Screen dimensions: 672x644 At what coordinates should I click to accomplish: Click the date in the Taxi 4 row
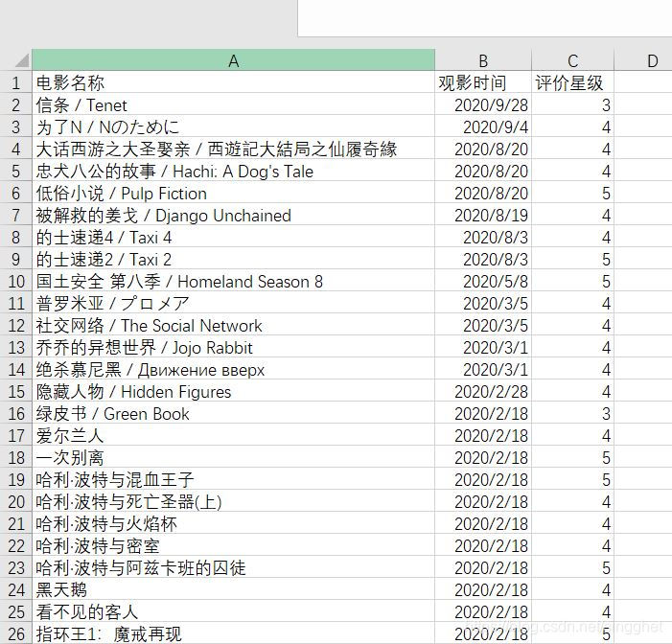tap(483, 238)
